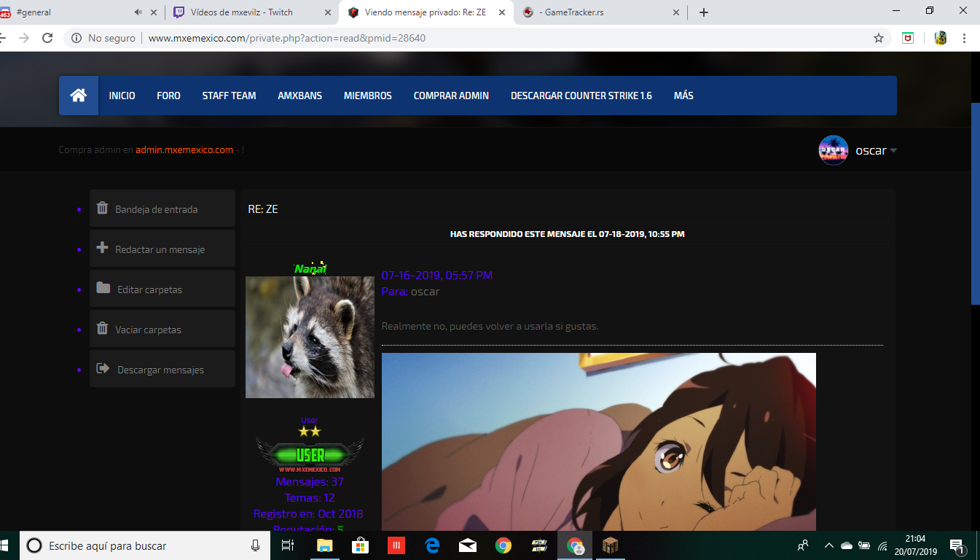
Task: Click the trash icon beside Vaciar carpetas
Action: coord(103,328)
